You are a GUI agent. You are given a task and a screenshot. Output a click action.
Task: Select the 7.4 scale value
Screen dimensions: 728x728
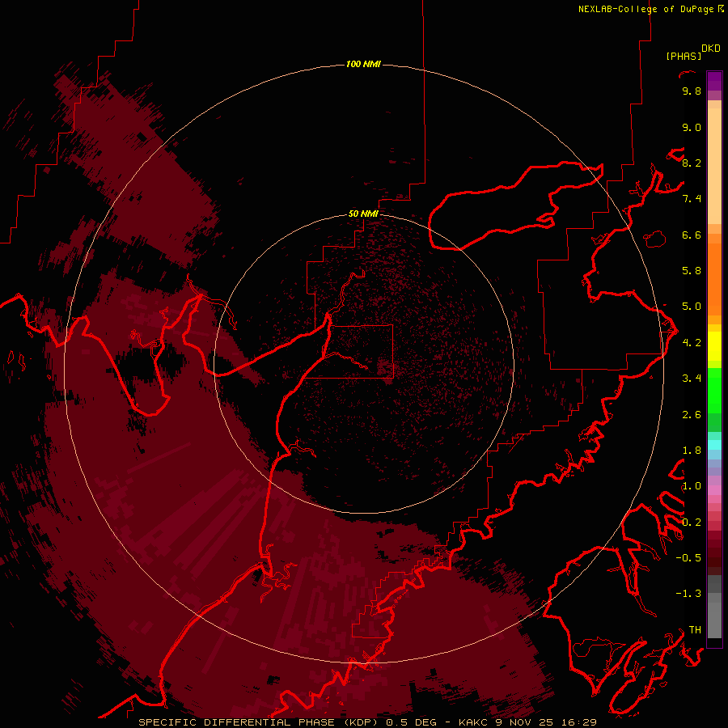[692, 199]
